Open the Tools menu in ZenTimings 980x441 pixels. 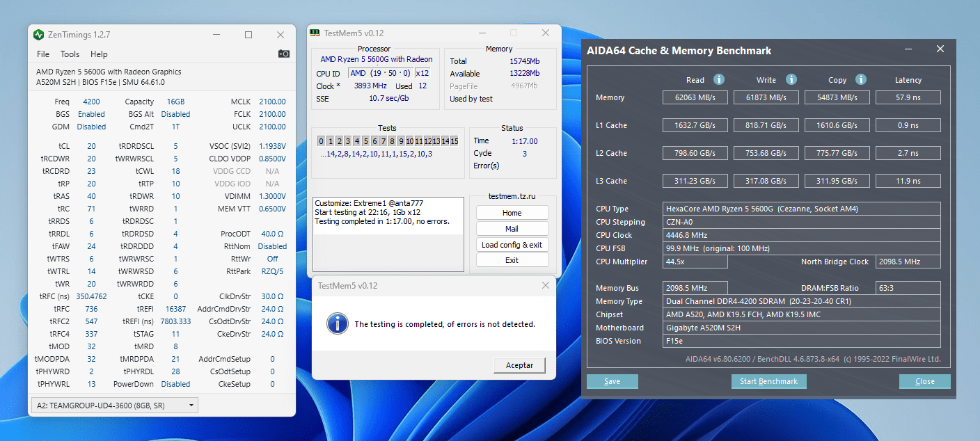point(70,54)
